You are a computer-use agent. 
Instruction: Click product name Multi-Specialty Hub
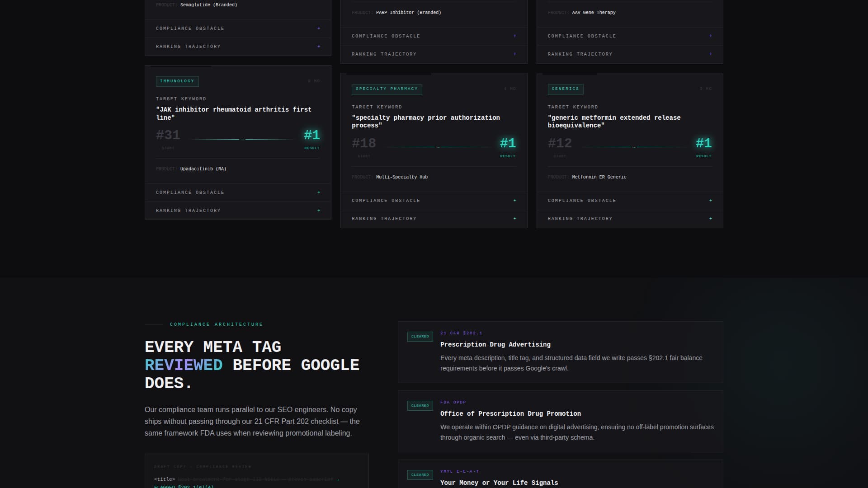point(402,177)
